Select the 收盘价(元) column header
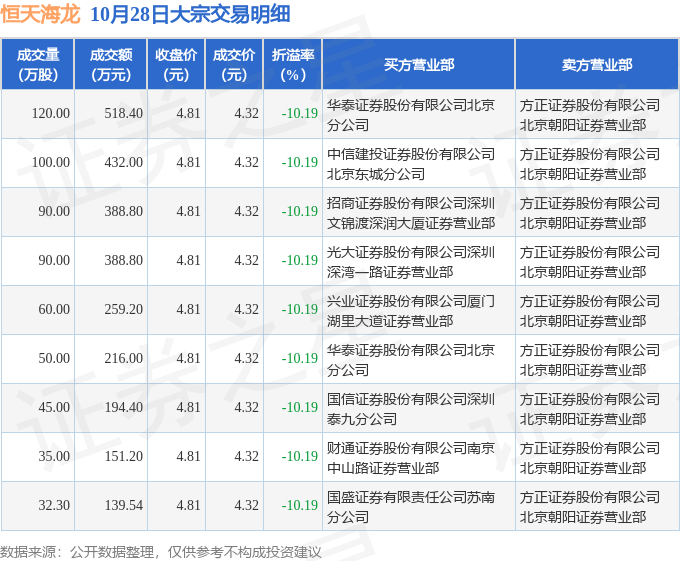 [176, 65]
